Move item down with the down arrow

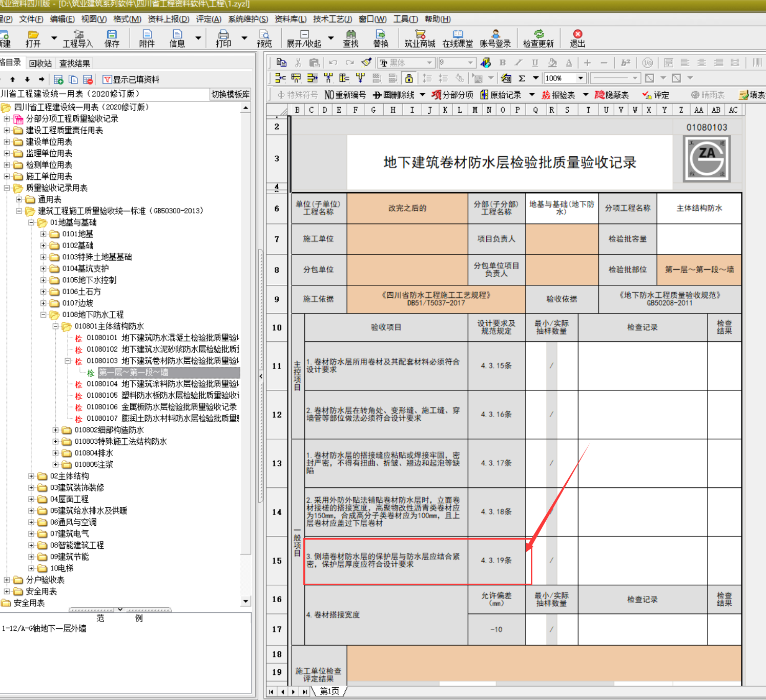[x=27, y=79]
